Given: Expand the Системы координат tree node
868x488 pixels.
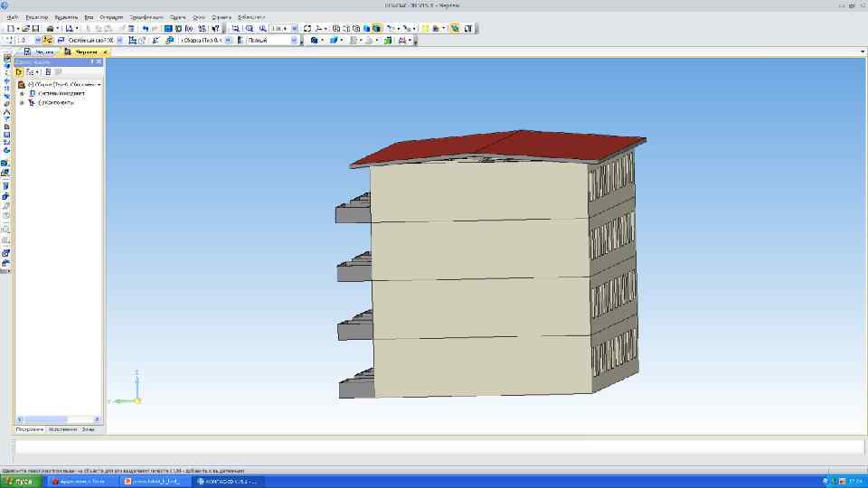Looking at the screenshot, I should coord(22,93).
